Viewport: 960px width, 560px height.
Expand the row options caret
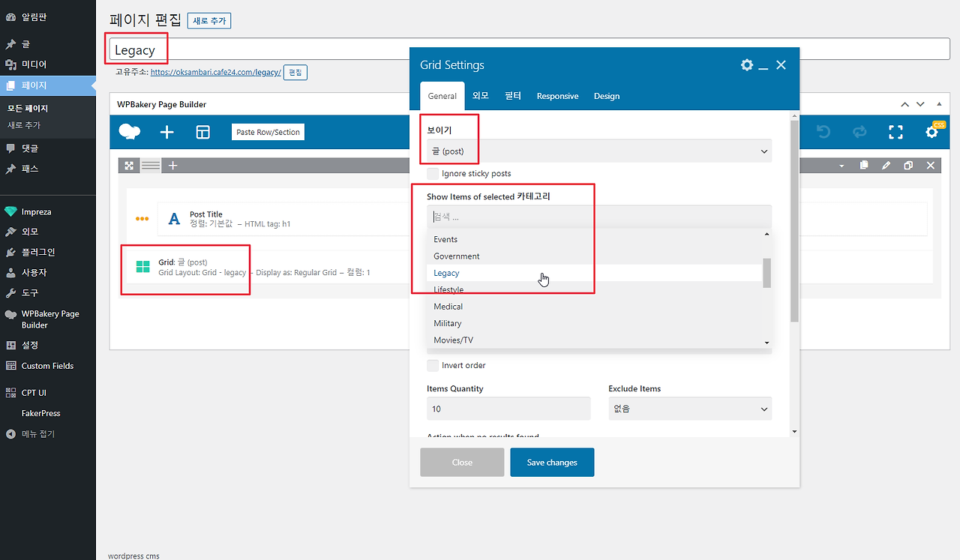[841, 166]
